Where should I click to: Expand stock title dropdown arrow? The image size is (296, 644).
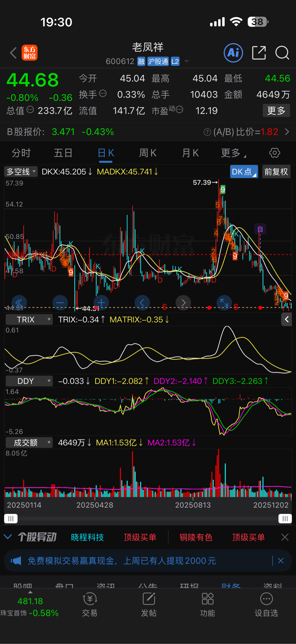tap(187, 61)
